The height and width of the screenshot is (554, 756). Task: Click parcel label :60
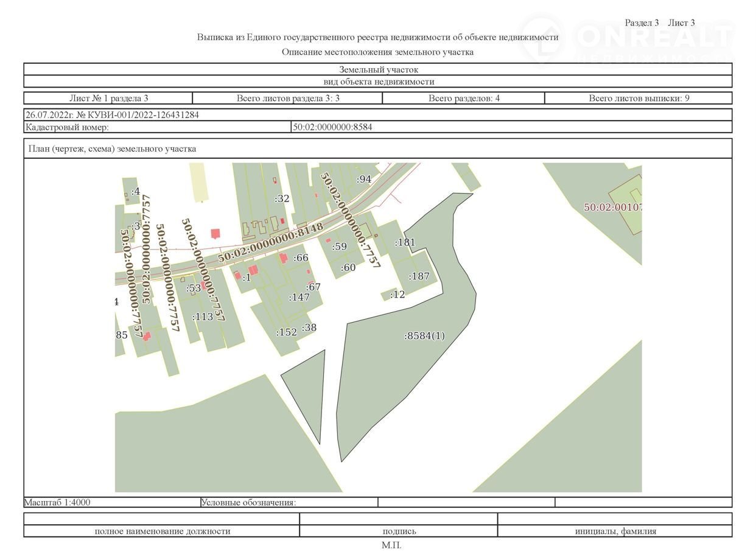pos(348,267)
